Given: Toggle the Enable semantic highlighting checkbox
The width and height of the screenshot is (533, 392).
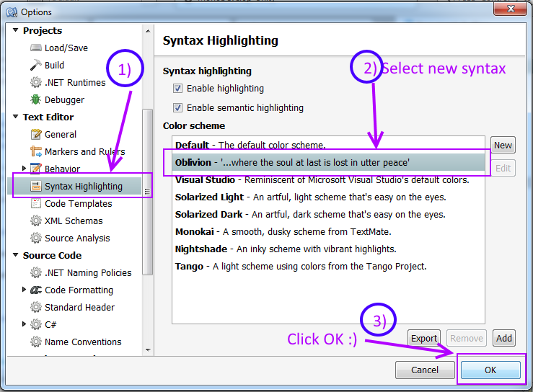Looking at the screenshot, I should (177, 107).
